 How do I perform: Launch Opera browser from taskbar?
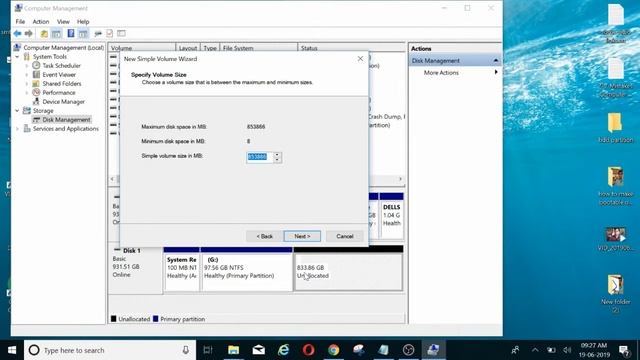tap(309, 350)
